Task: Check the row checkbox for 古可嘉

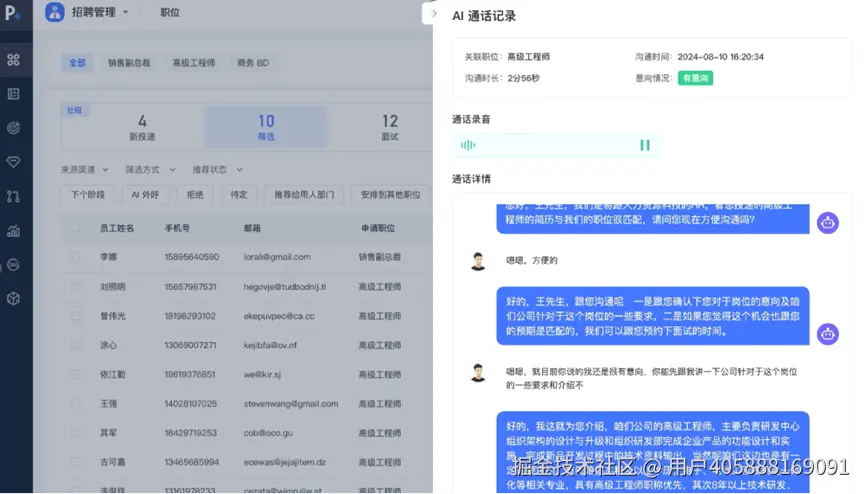Action: [75, 462]
